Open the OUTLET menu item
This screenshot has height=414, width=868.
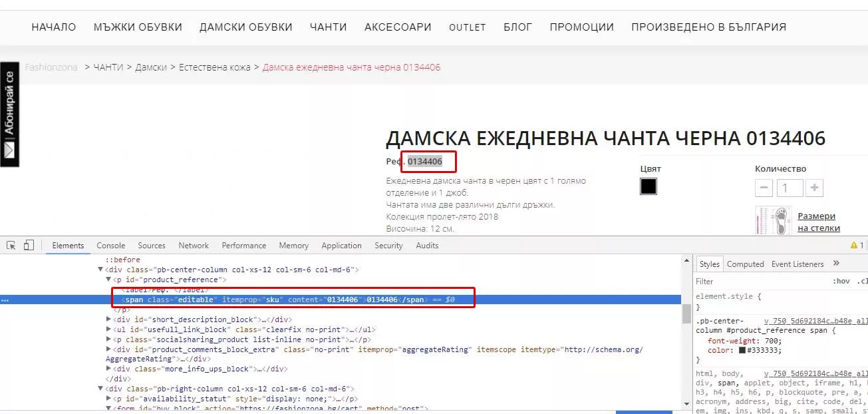[x=468, y=27]
